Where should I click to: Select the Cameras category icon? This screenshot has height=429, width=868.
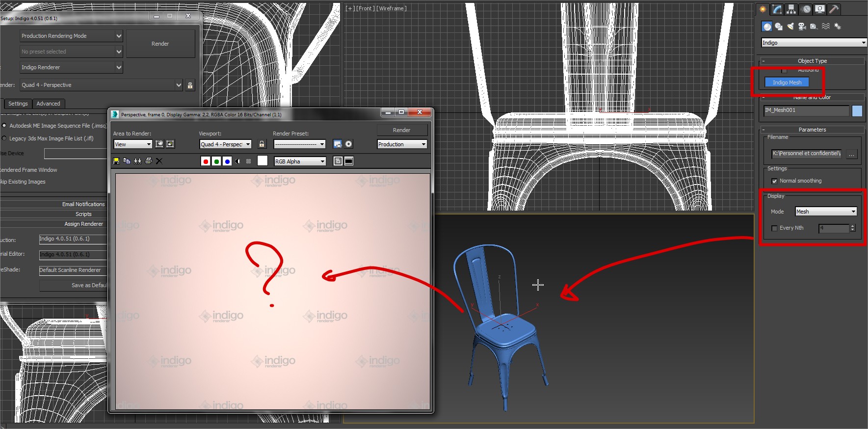[802, 27]
